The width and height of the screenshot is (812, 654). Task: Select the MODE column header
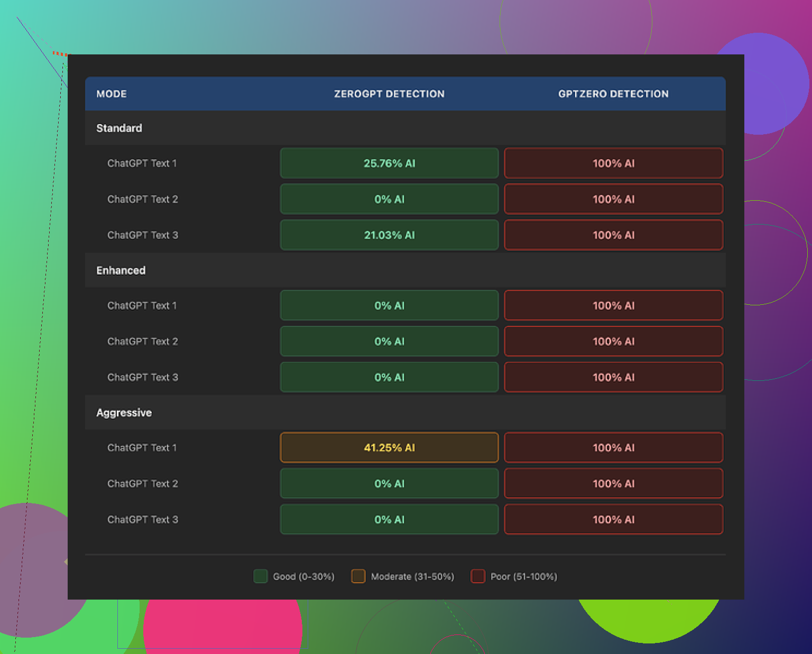[x=112, y=94]
